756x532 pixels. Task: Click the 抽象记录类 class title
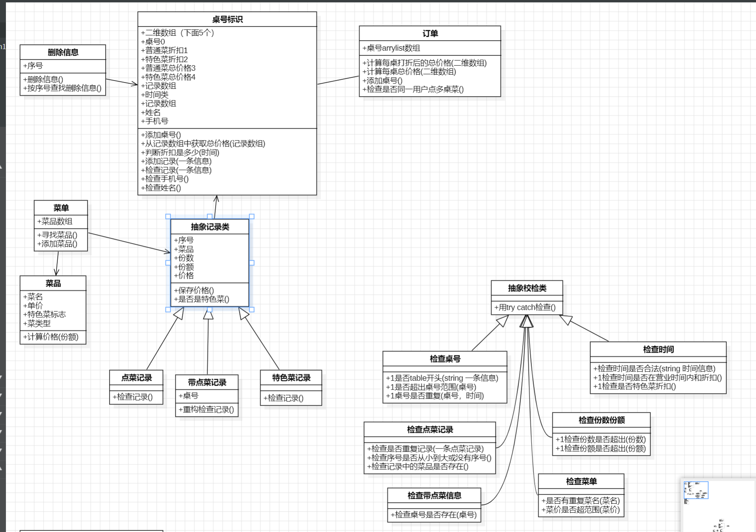210,227
